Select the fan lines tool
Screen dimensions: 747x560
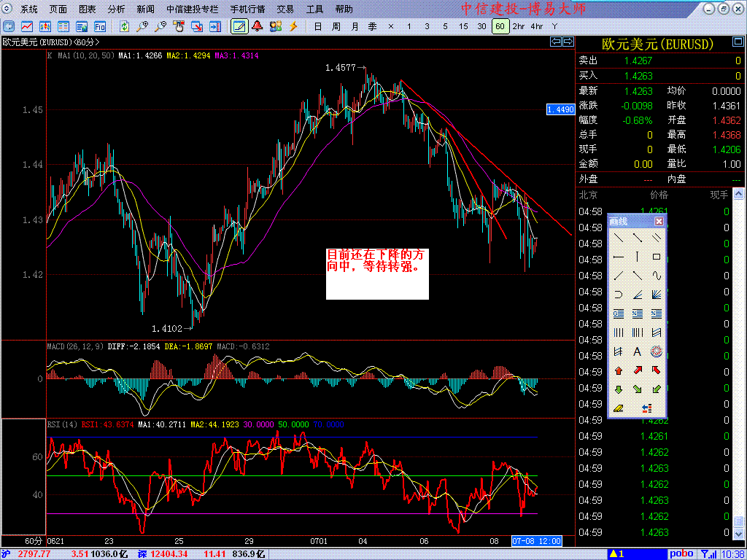coord(657,295)
